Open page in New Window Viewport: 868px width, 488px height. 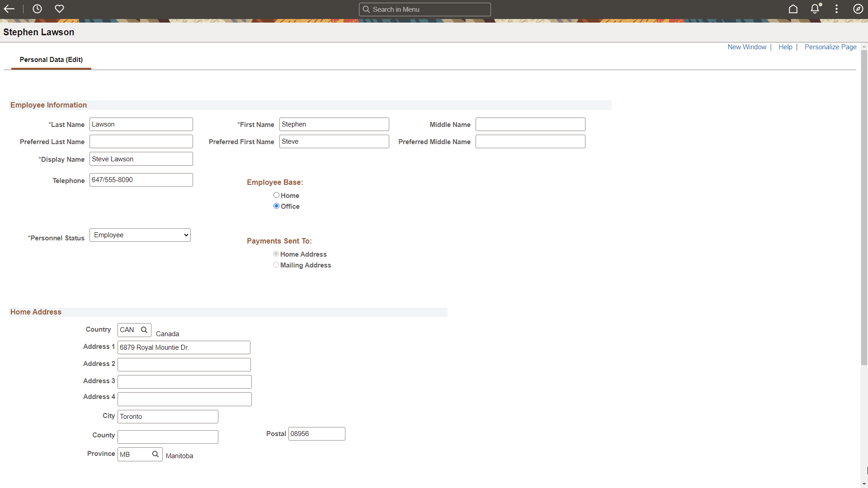pos(746,47)
